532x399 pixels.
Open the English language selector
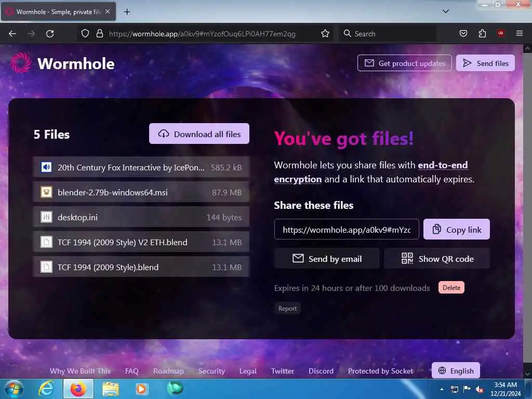pyautogui.click(x=456, y=370)
